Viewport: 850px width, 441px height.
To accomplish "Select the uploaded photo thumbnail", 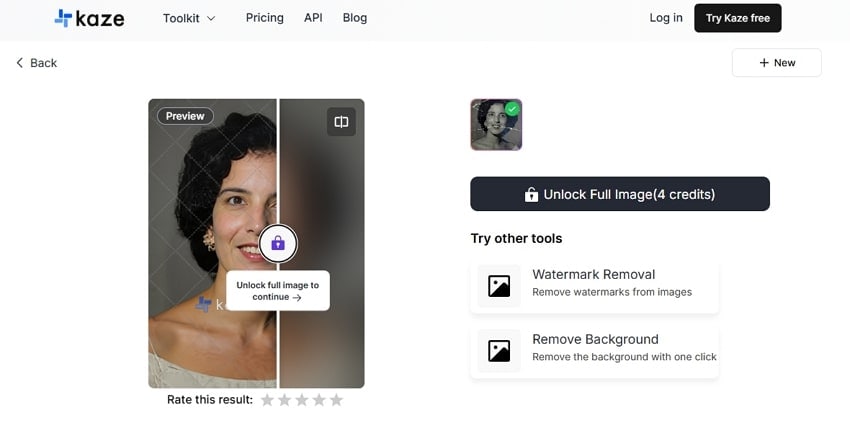I will pos(496,125).
